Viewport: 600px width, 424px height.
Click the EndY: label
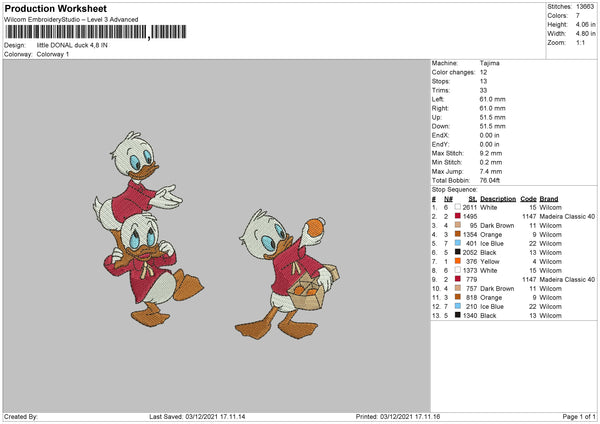pyautogui.click(x=440, y=144)
